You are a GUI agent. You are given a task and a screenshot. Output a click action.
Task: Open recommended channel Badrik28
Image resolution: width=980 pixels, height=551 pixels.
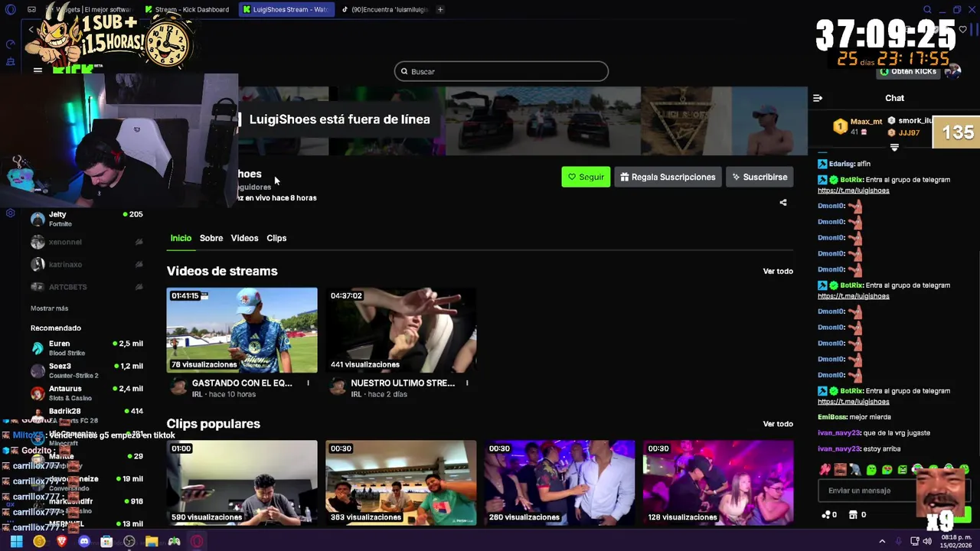pos(86,414)
